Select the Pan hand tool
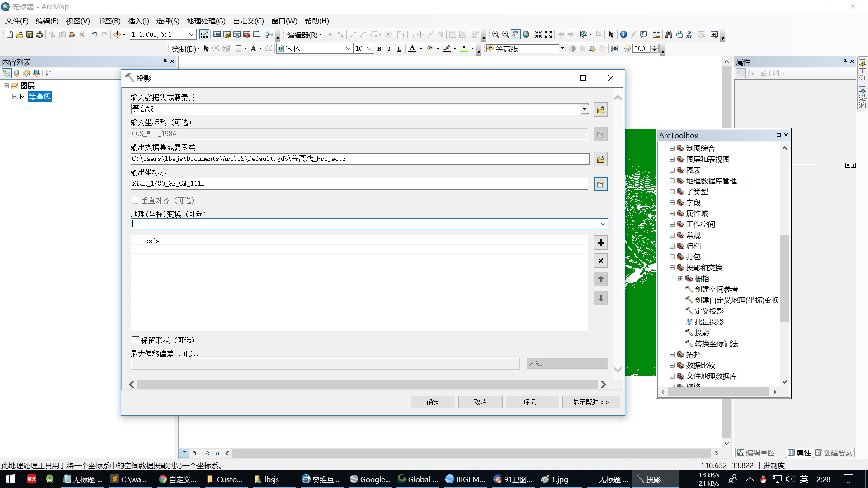This screenshot has height=488, width=868. tap(516, 34)
